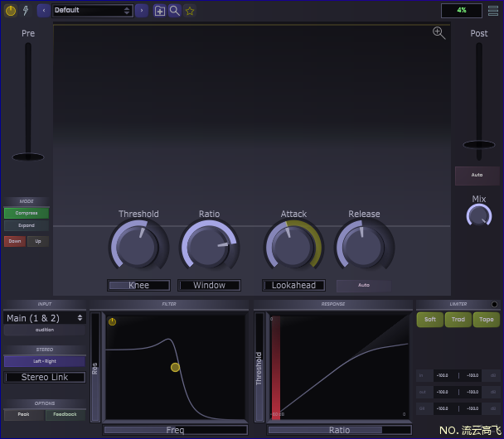Click the INPUT section header

pos(45,304)
